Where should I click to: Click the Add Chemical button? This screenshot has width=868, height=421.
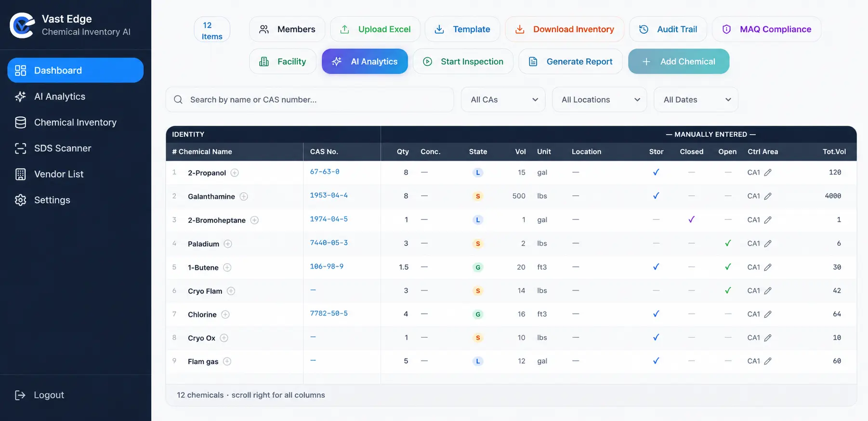679,61
